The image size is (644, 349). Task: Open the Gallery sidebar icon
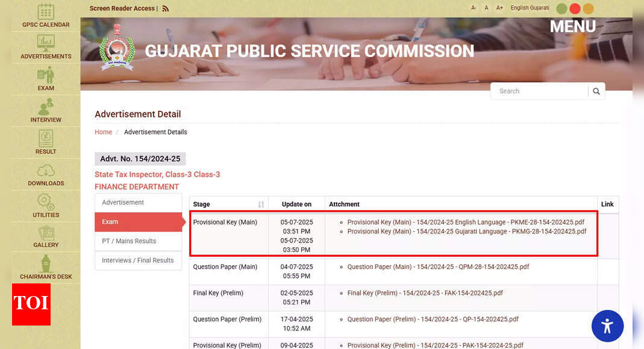[46, 233]
